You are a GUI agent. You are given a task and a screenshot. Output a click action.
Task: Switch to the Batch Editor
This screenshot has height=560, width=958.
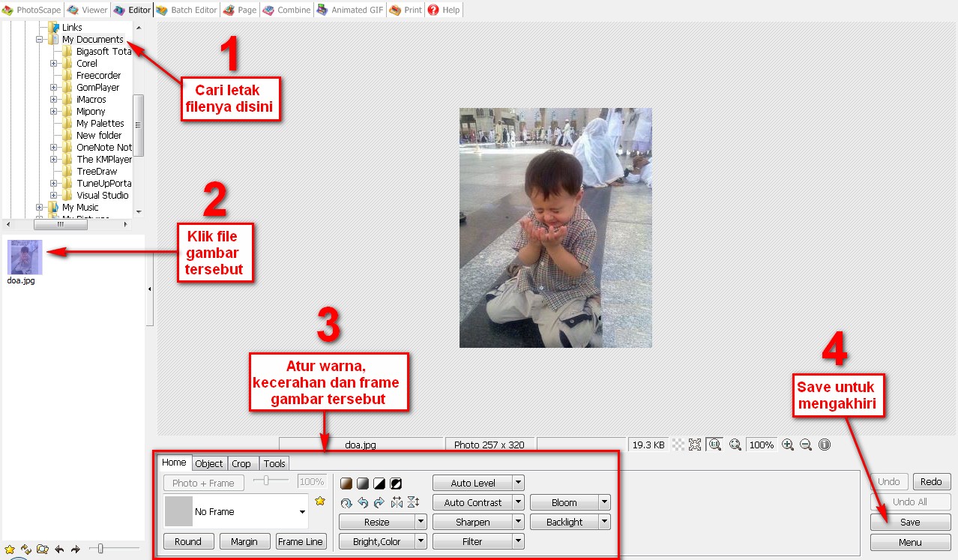[186, 10]
